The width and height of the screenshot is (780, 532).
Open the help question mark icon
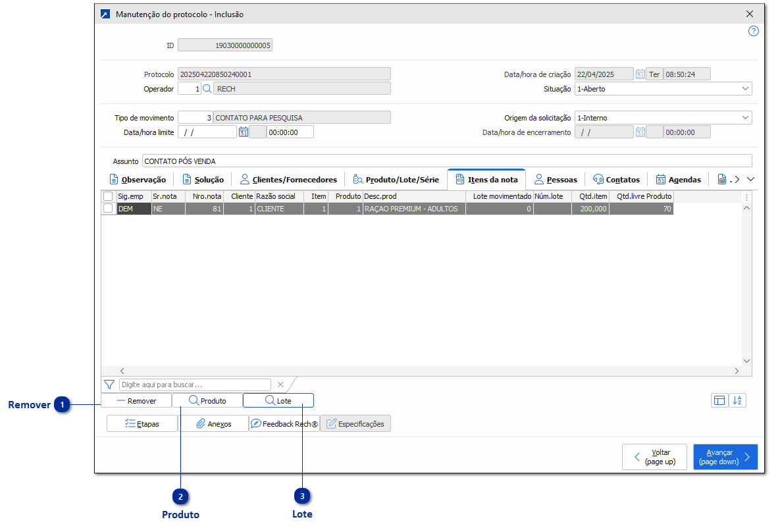coord(753,31)
